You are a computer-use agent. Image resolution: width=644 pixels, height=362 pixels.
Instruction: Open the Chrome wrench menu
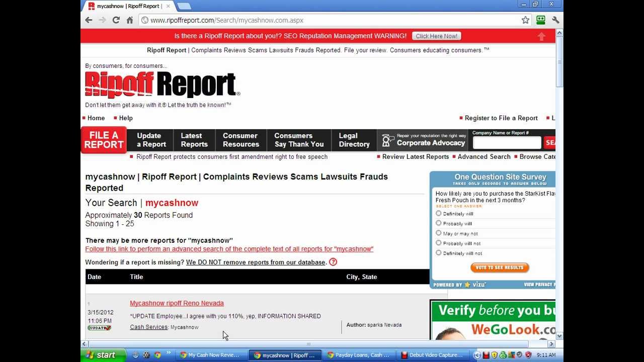pos(555,20)
